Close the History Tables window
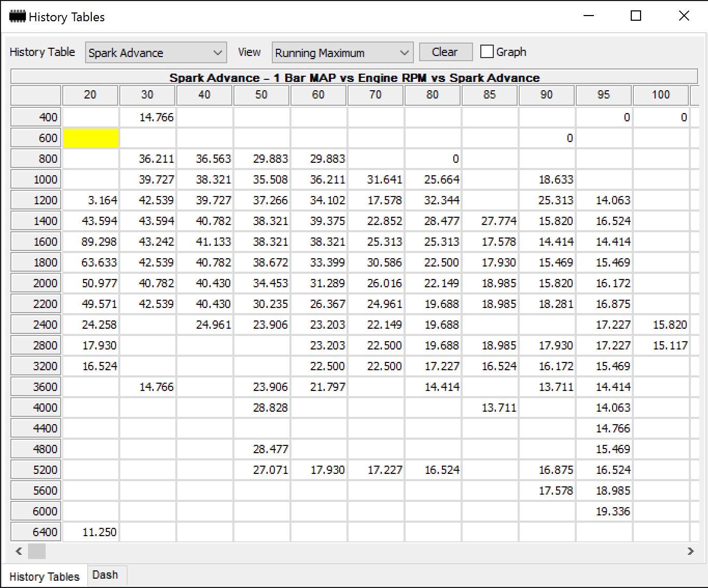Image resolution: width=708 pixels, height=588 pixels. 684,16
